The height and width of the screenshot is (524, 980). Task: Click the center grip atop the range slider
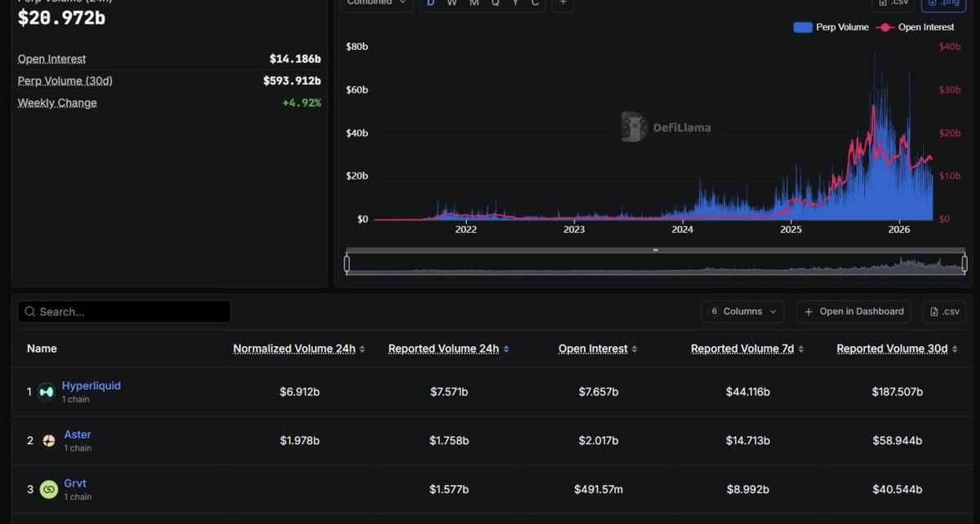(x=655, y=250)
